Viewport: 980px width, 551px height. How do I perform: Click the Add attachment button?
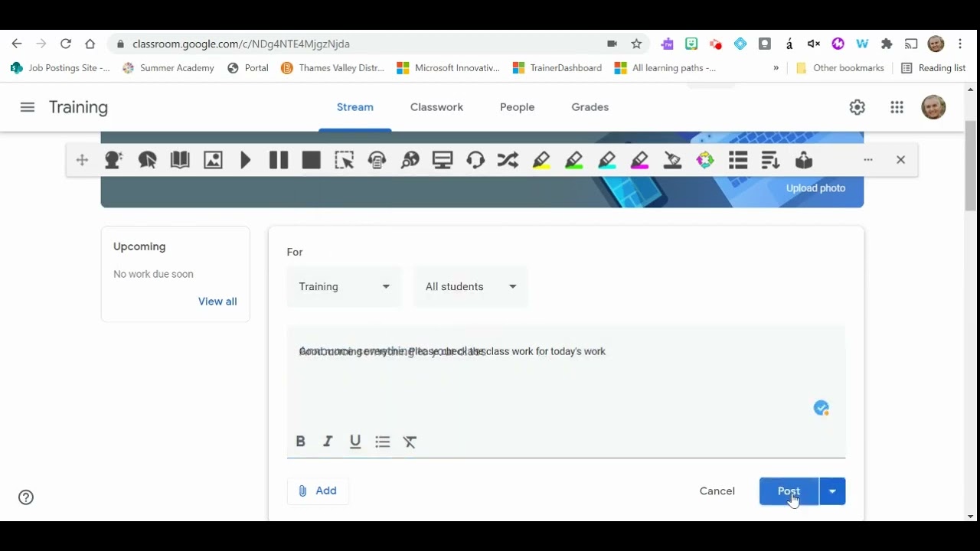click(x=318, y=491)
